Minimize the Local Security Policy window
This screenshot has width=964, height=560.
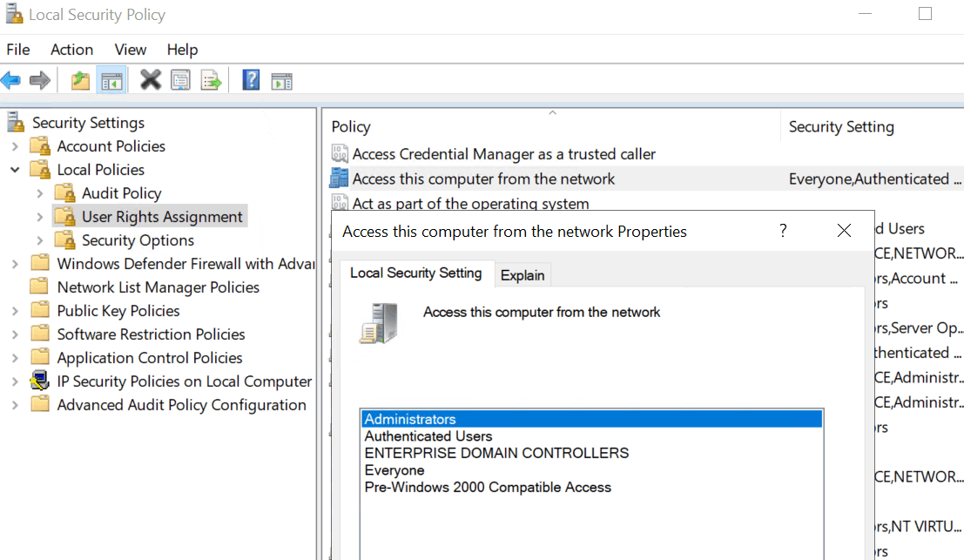865,14
